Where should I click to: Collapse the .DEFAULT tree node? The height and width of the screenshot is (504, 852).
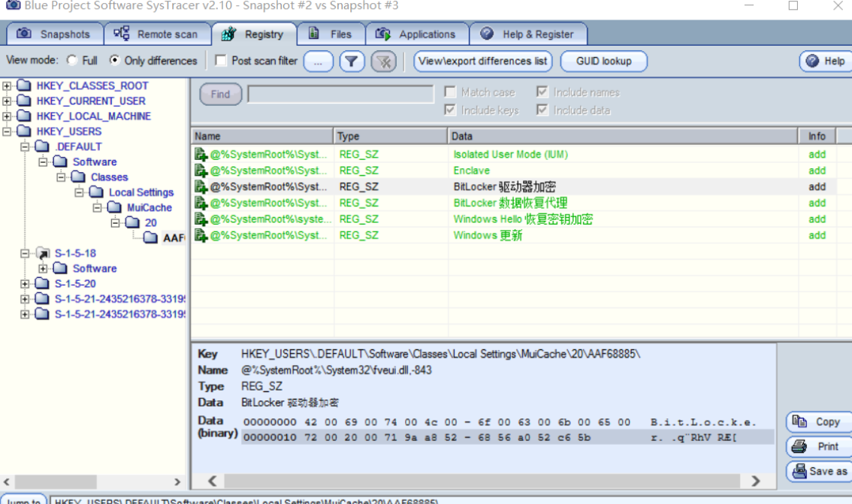[x=25, y=146]
